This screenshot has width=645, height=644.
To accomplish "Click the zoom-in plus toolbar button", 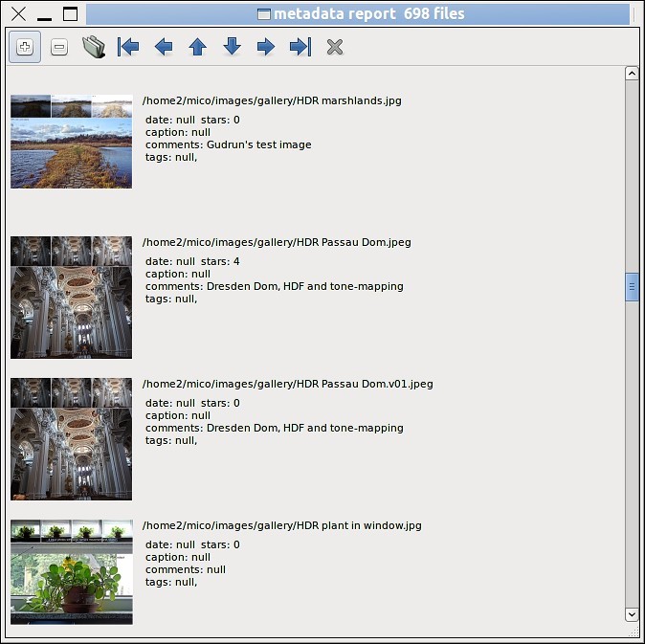I will point(25,47).
